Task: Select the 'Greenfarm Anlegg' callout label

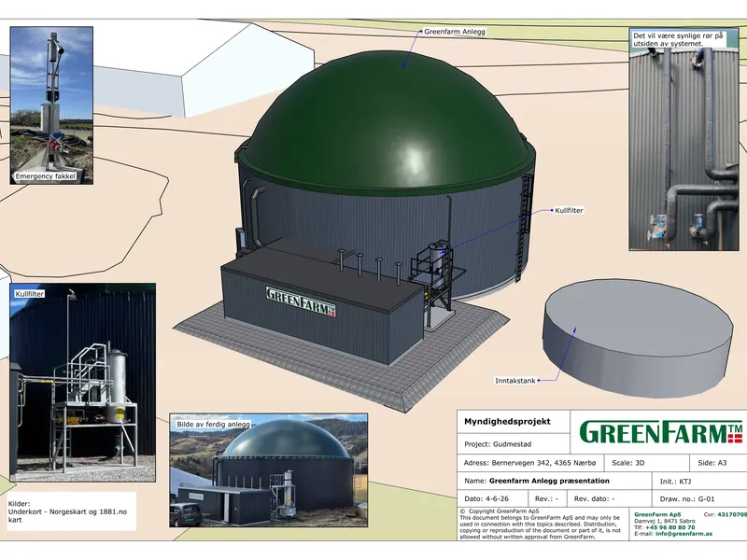Action: point(455,32)
